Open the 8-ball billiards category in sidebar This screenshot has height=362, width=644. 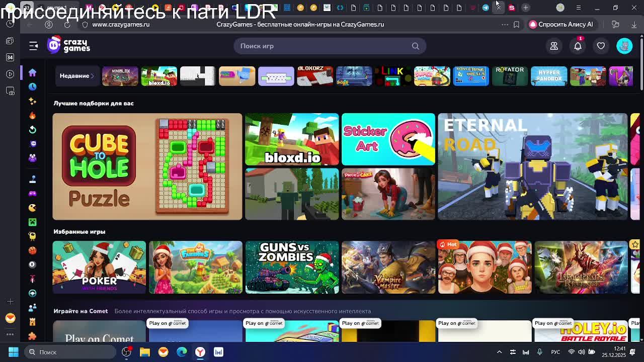[32, 264]
